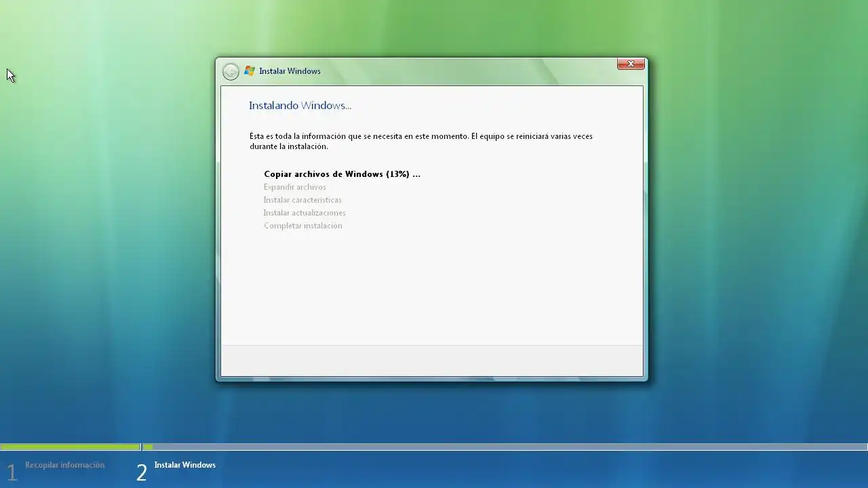Select the 'Completar instalación' step
Viewport: 868px width, 488px height.
tap(303, 226)
